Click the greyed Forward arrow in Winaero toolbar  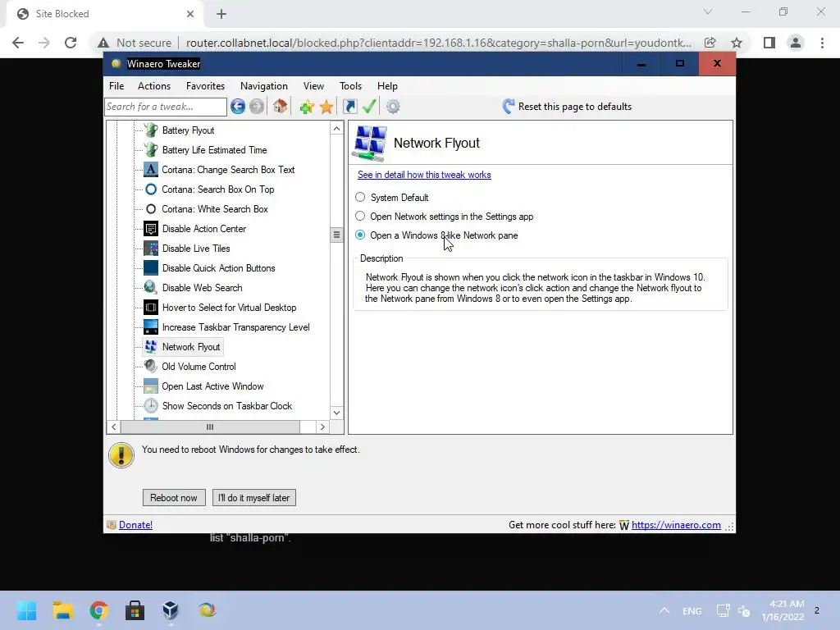257,107
